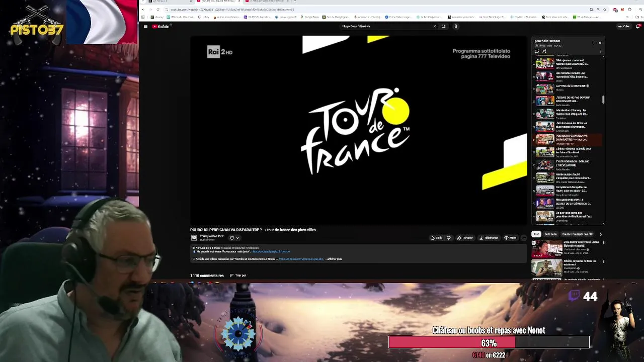644x362 pixels.
Task: Click the magnifier search button
Action: point(443,26)
